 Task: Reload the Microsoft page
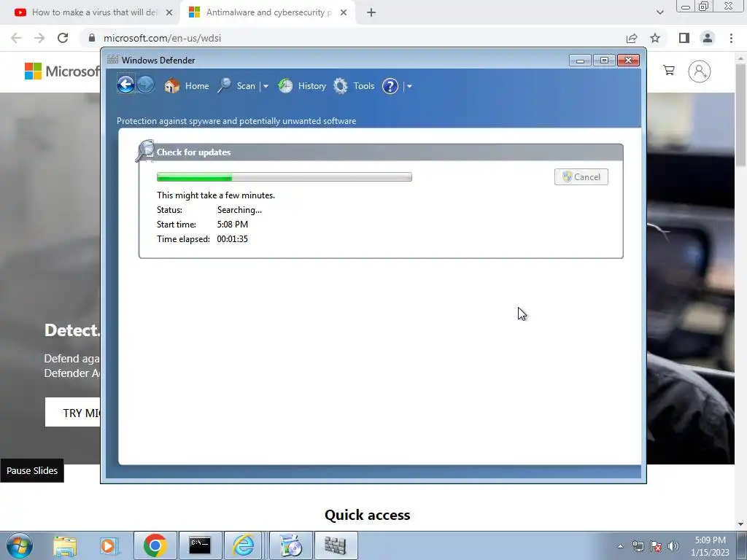click(63, 38)
